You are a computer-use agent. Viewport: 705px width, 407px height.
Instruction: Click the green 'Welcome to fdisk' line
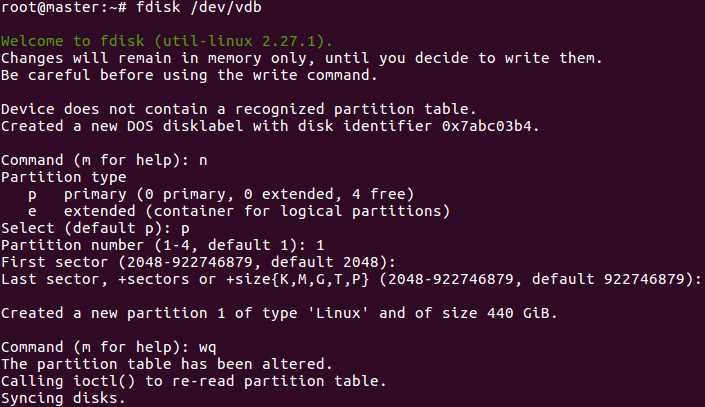(x=167, y=41)
